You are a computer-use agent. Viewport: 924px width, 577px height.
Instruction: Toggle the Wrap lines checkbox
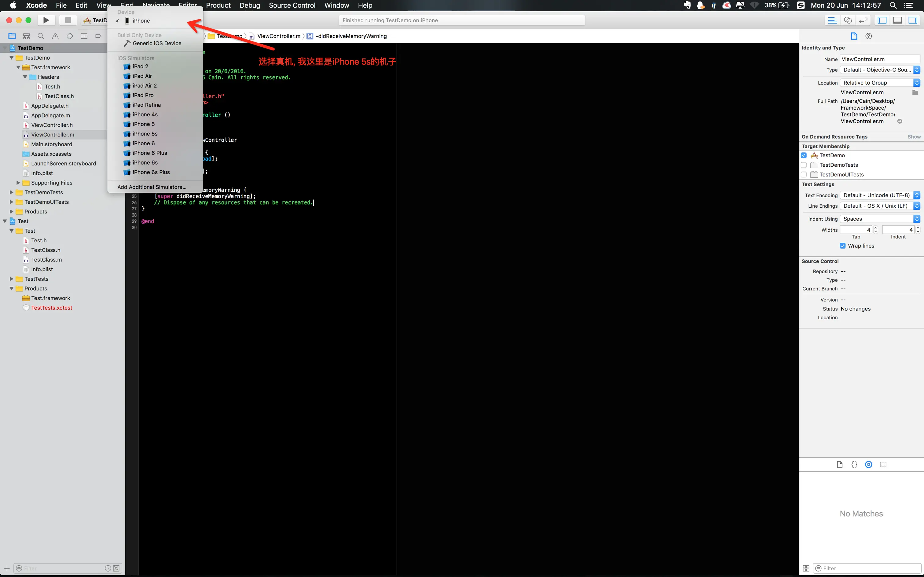pyautogui.click(x=843, y=246)
